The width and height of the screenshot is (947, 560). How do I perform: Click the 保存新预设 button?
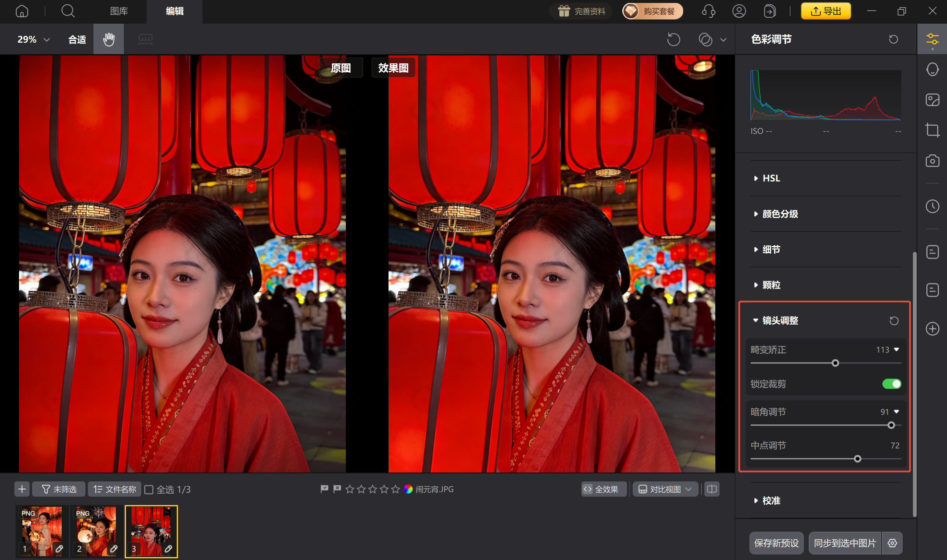[776, 543]
